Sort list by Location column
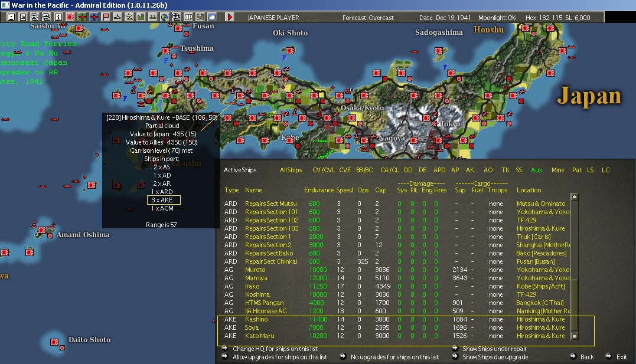The height and width of the screenshot is (364, 636). pos(529,190)
